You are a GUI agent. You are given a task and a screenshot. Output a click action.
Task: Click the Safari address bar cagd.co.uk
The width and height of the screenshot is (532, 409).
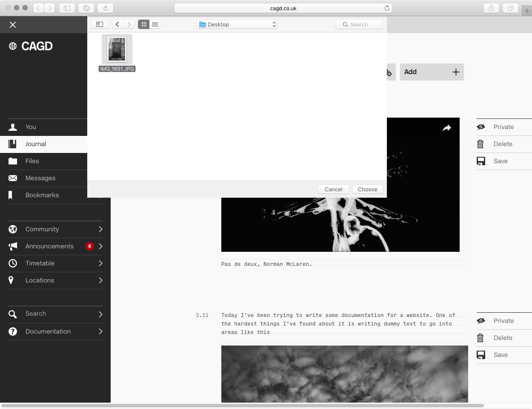point(283,8)
